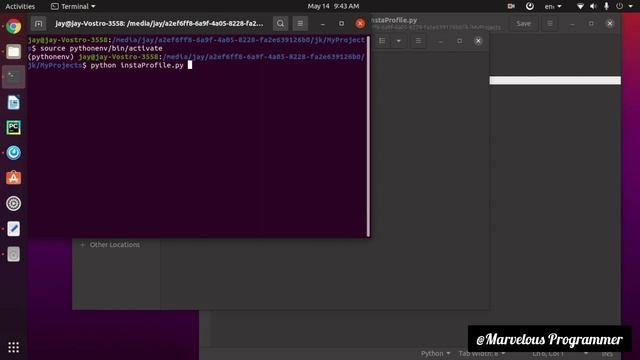Screen dimensions: 640x360
Task: Click the instaProfile.py title in editor
Action: pyautogui.click(x=393, y=20)
